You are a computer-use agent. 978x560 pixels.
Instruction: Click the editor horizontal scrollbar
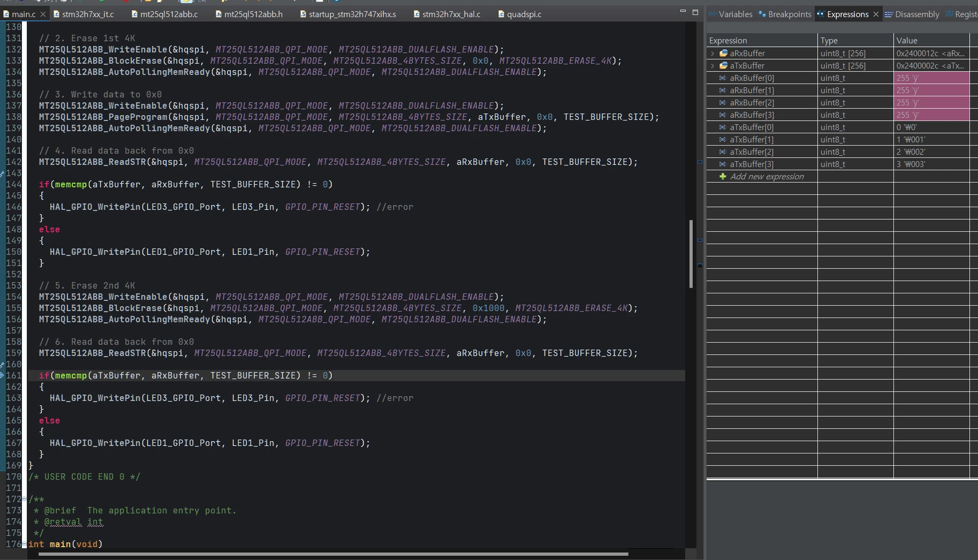tap(333, 554)
